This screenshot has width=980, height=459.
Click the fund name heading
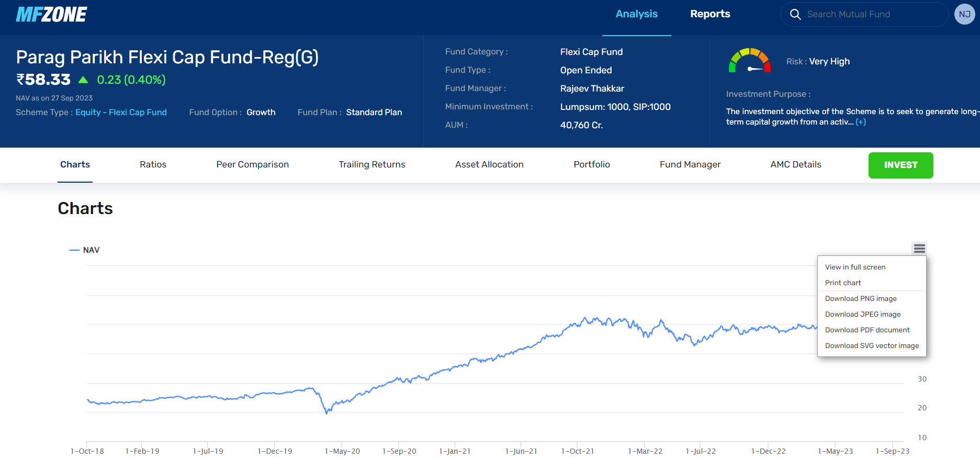[167, 57]
